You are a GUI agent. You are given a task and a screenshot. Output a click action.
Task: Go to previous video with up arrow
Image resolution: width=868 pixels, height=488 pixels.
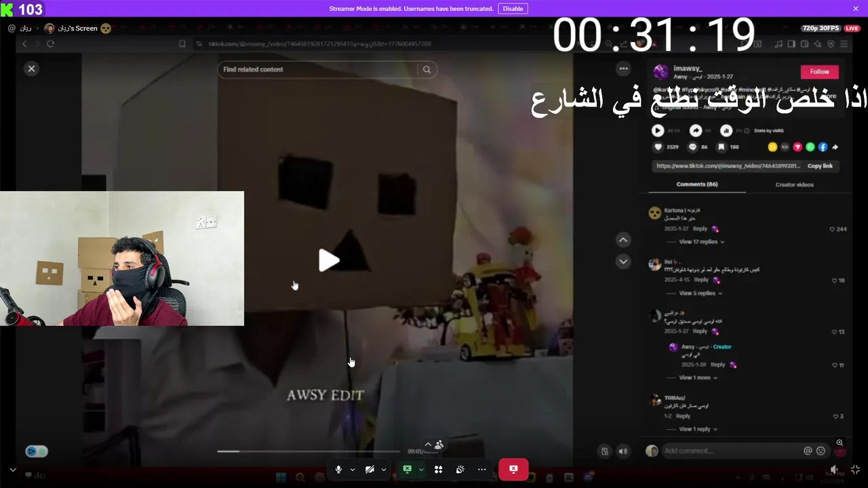click(x=623, y=240)
